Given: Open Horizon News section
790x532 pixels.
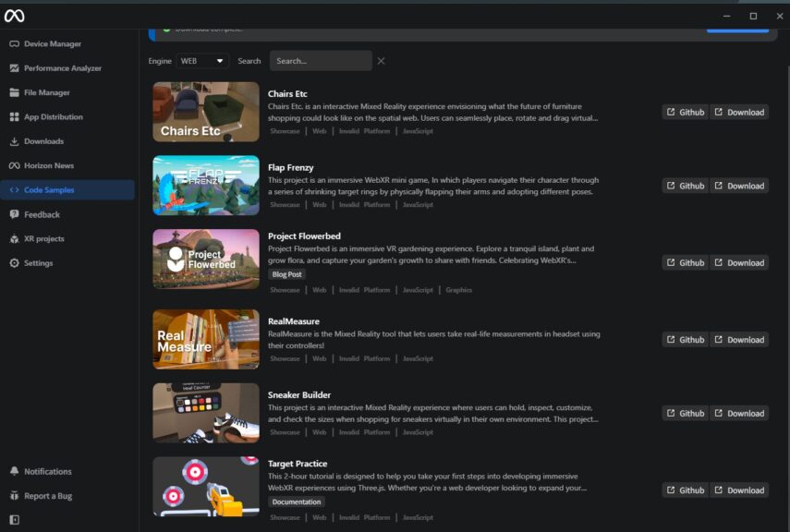Looking at the screenshot, I should 67,165.
